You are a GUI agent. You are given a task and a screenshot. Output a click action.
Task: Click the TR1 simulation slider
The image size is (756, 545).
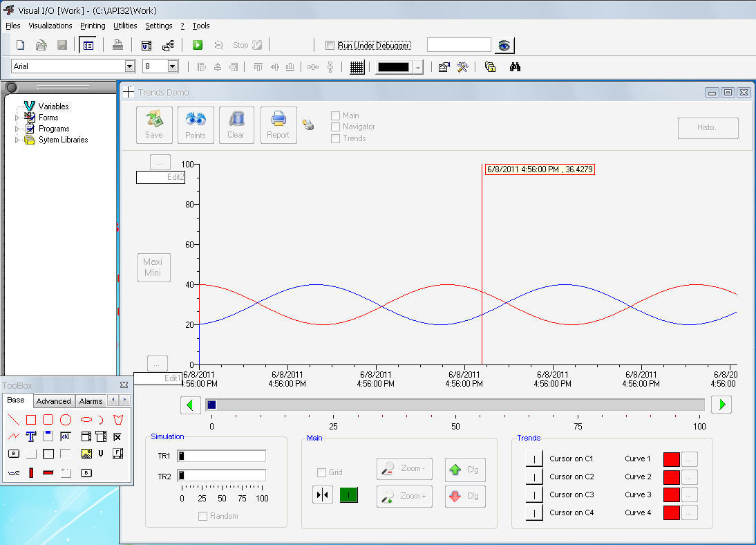tap(221, 456)
